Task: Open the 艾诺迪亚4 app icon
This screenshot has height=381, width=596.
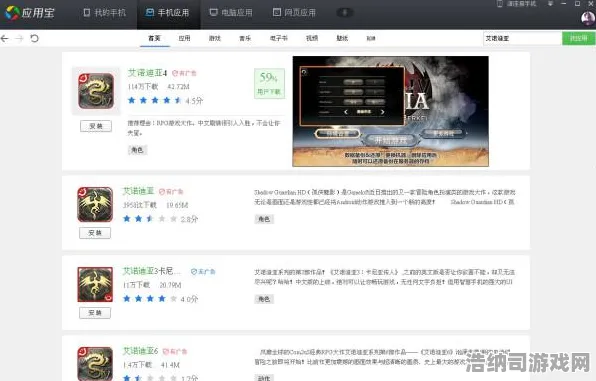Action: [x=96, y=91]
